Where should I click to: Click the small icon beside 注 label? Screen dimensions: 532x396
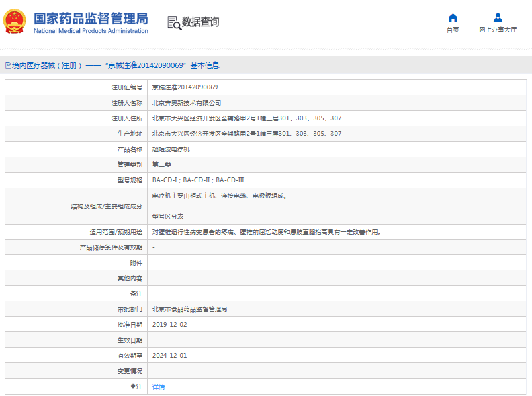point(133,387)
